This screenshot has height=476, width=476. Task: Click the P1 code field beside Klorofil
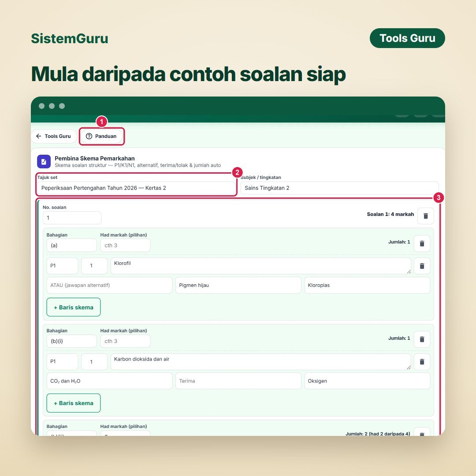tap(62, 266)
